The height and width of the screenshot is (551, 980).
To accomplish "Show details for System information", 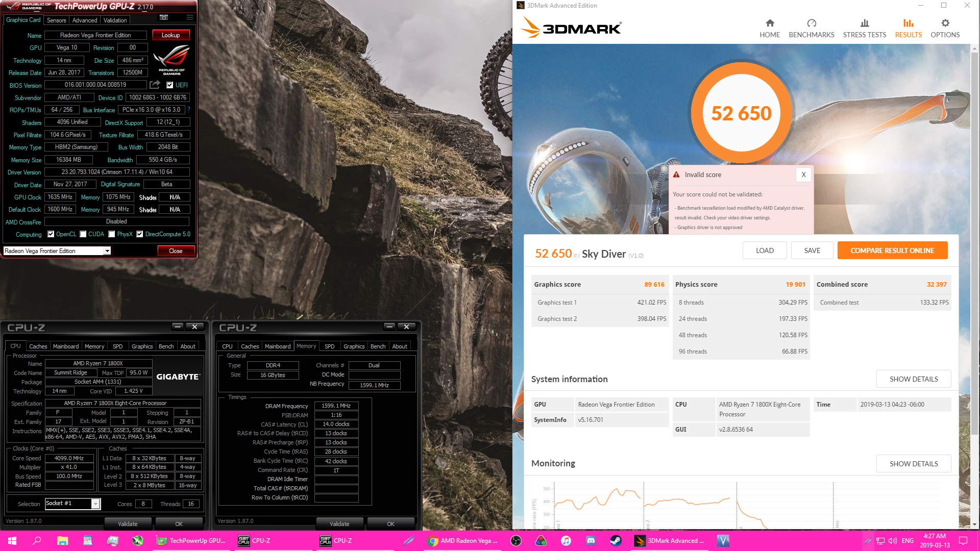I will [x=914, y=379].
